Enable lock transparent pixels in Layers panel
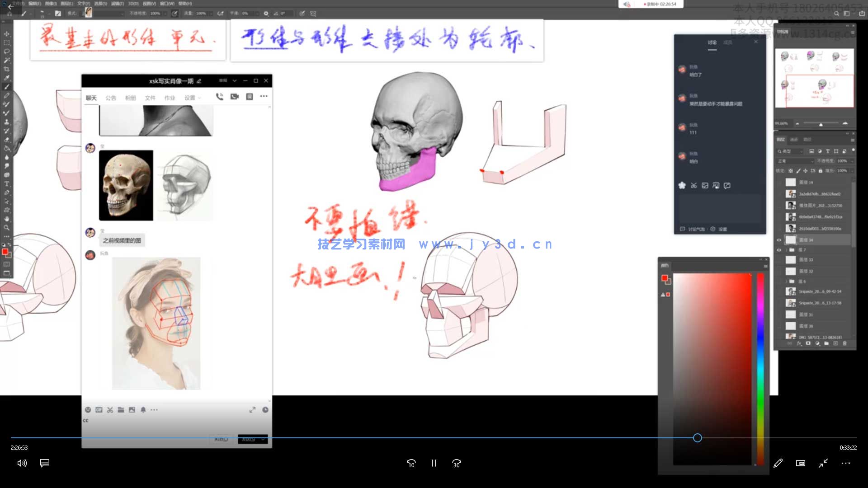This screenshot has width=868, height=488. [790, 170]
